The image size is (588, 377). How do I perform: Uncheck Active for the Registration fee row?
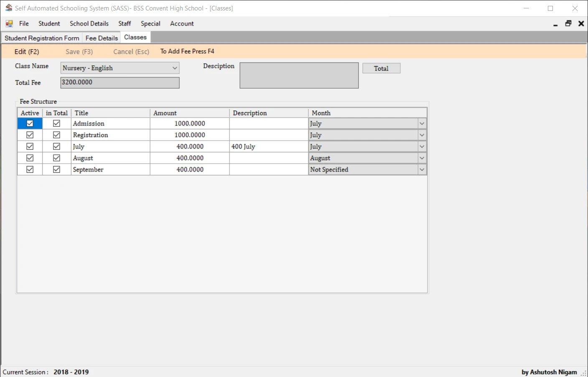tap(29, 135)
